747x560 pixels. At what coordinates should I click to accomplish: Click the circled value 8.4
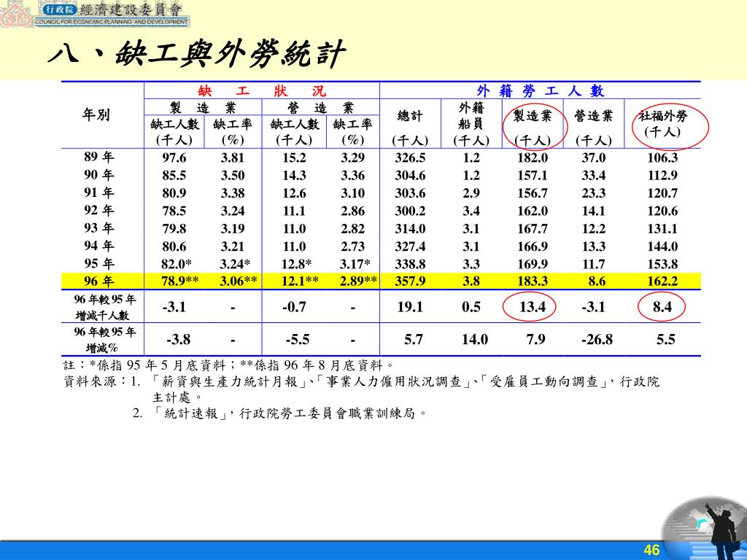(x=662, y=307)
